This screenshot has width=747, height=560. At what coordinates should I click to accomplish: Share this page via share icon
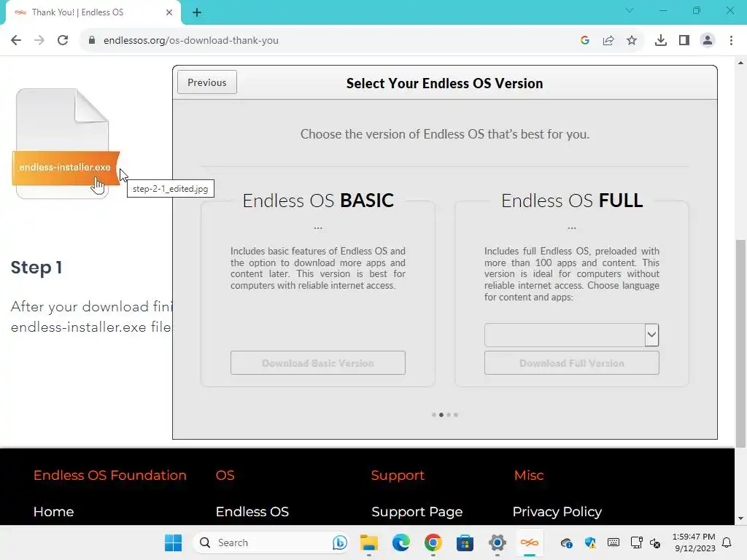[x=608, y=40]
